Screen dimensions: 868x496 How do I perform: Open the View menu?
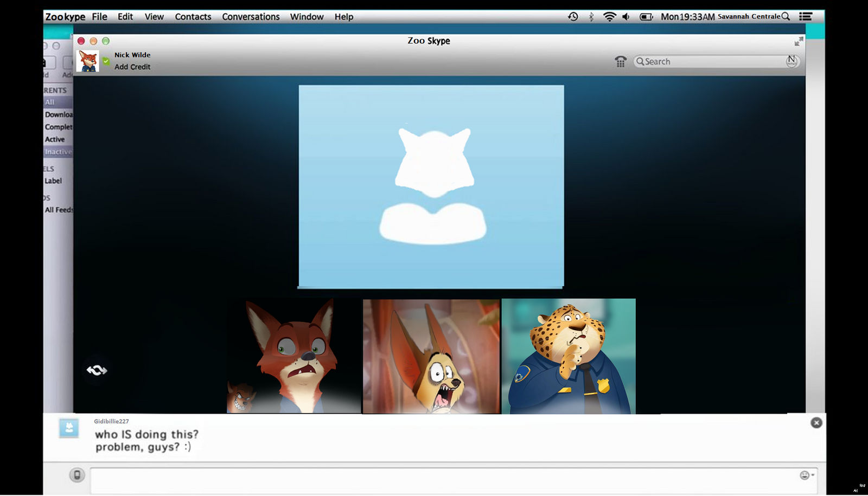[x=154, y=17]
